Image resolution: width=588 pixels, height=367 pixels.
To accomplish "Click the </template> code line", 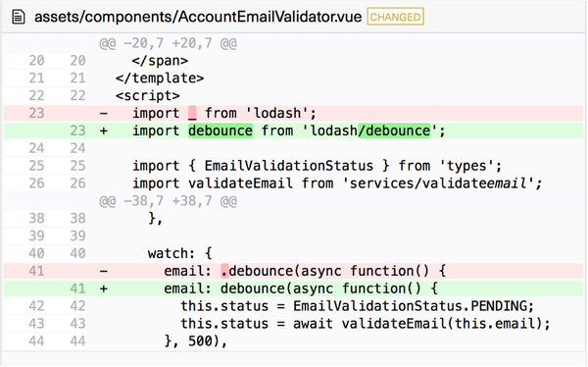I will 160,79.
